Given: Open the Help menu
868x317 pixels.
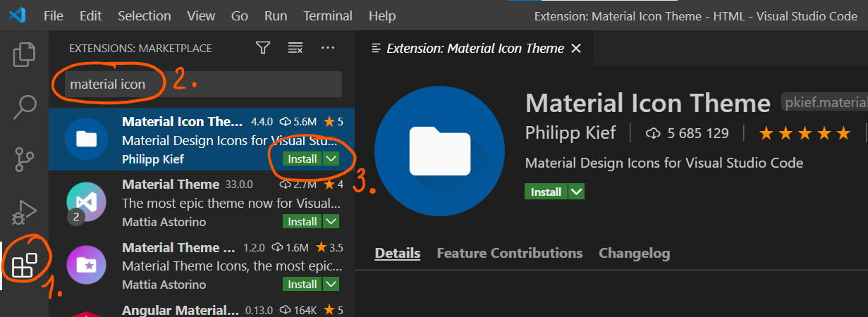Looking at the screenshot, I should [382, 15].
